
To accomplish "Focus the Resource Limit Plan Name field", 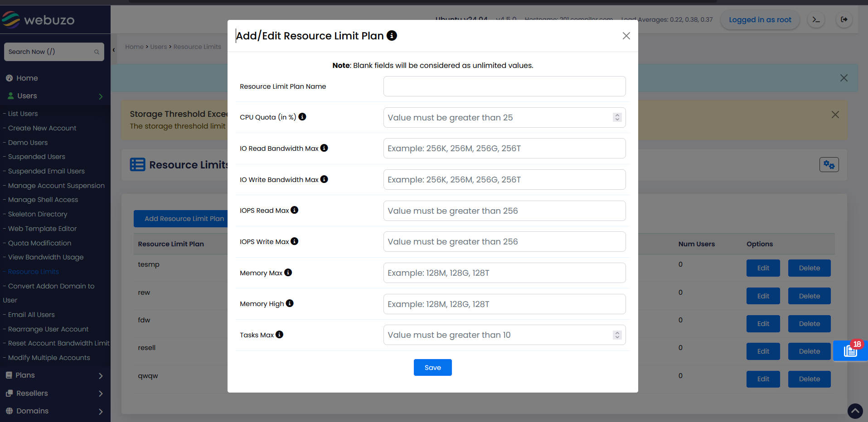I will 504,86.
